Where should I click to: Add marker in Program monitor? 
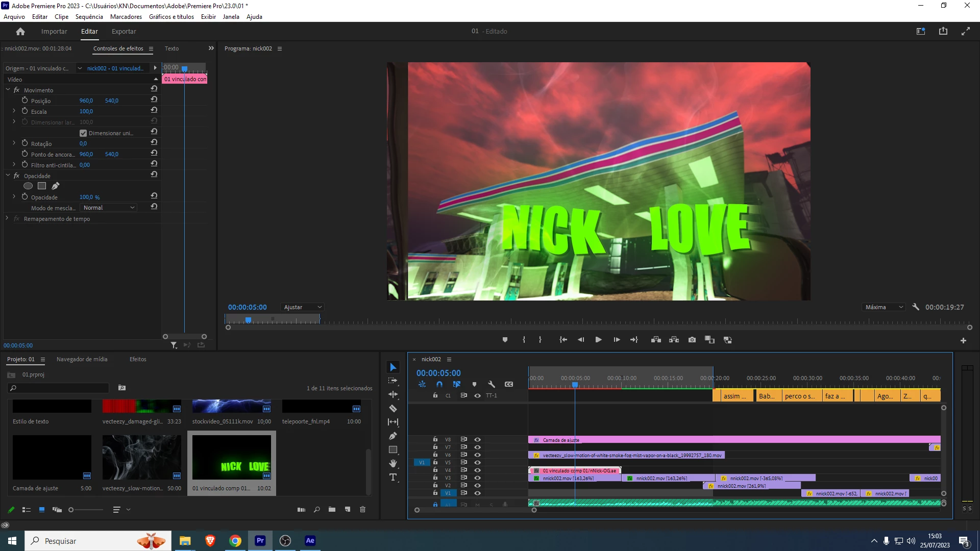pos(505,340)
